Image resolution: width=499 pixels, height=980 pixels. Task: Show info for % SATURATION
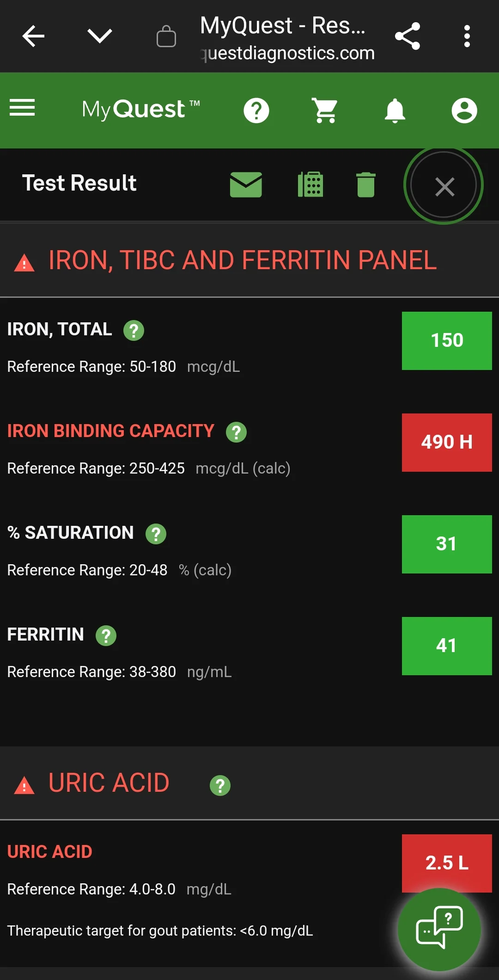pos(156,534)
